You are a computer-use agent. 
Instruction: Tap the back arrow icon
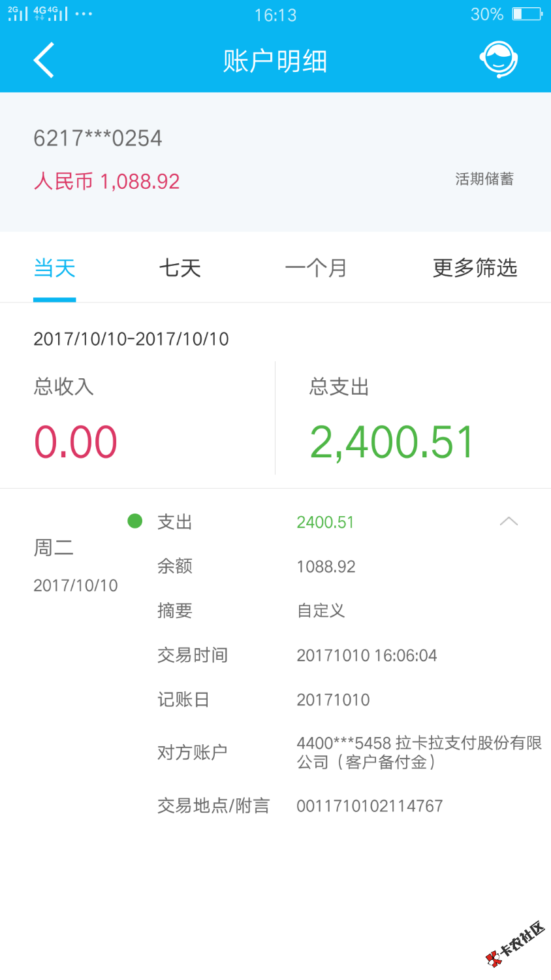pos(44,60)
